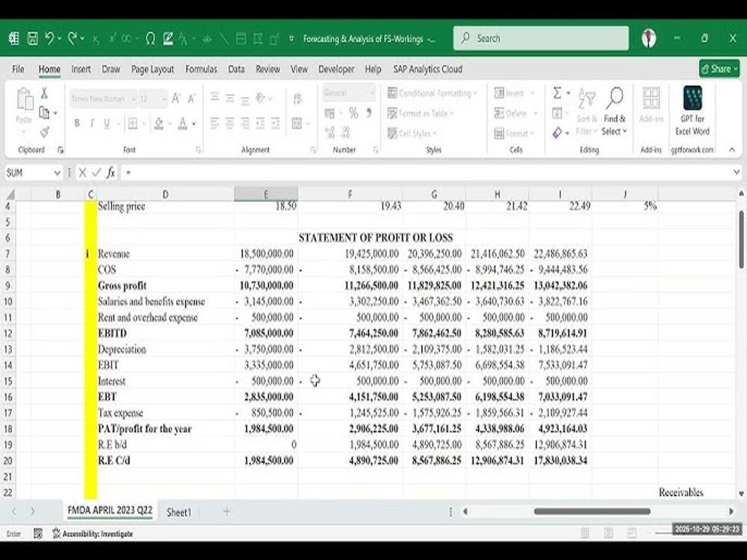Open the font size combo box

(x=153, y=99)
